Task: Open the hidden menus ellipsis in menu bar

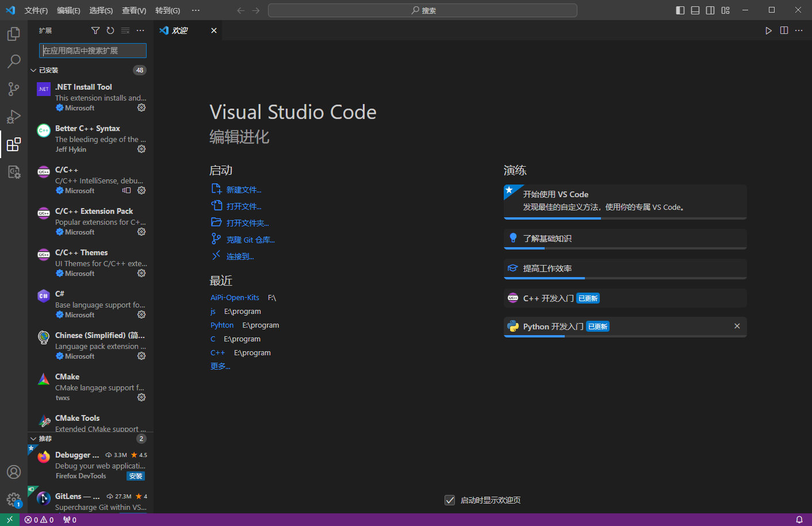Action: 196,10
